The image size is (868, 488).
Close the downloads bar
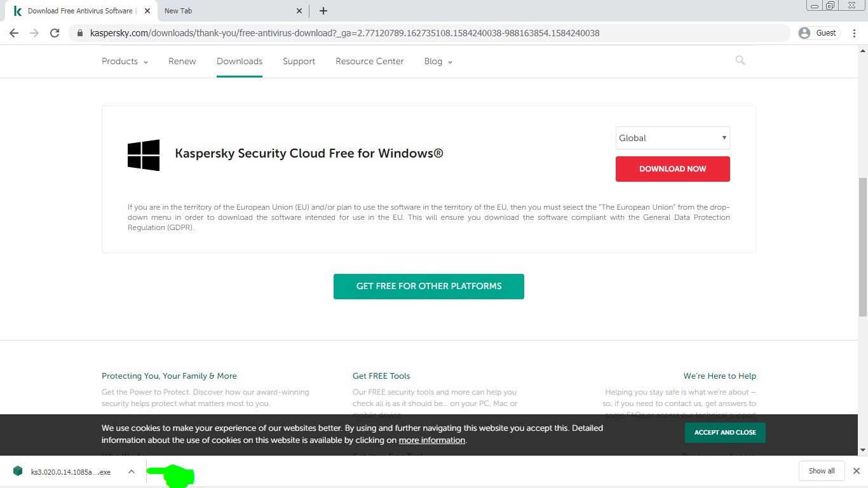[856, 471]
